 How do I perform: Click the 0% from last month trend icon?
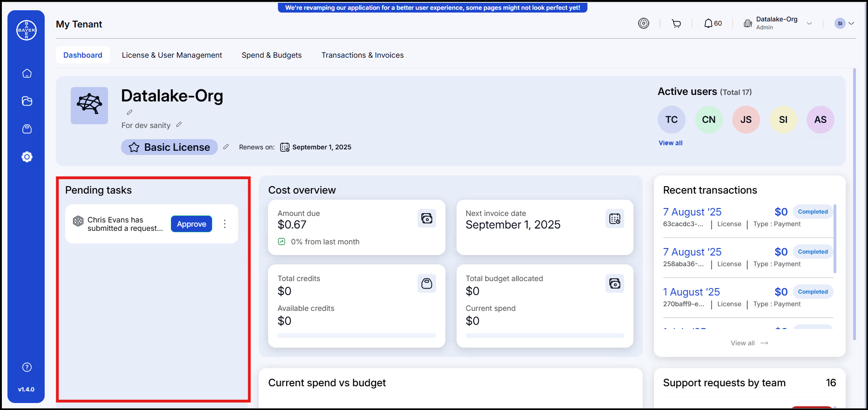coord(282,242)
